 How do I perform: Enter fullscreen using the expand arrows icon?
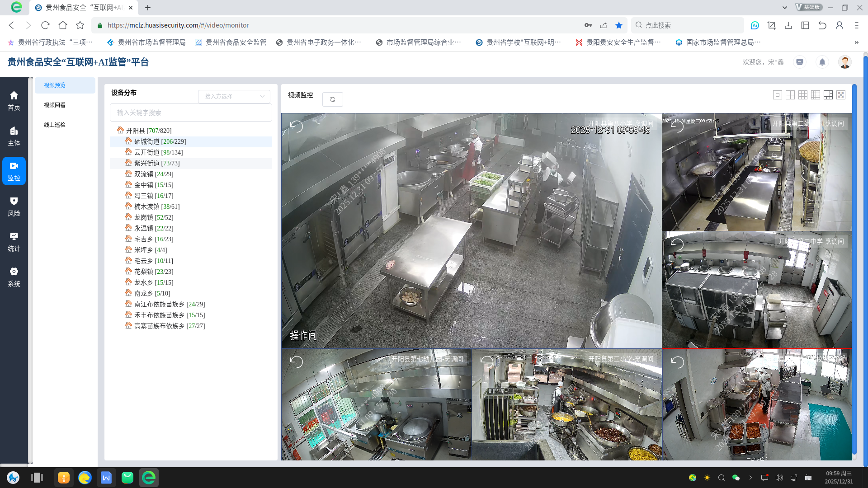(840, 95)
